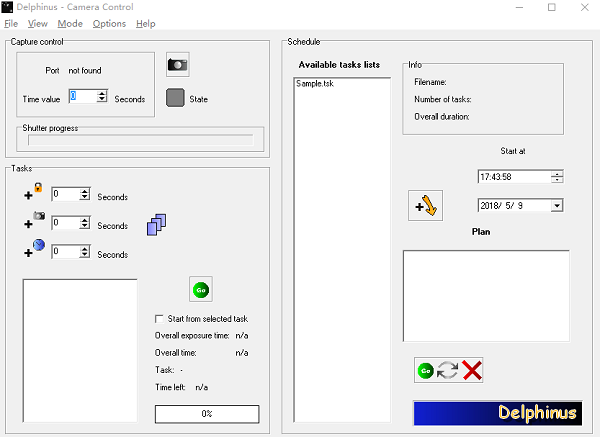
Task: Select Sample.tsk in available tasks list
Action: click(x=316, y=84)
